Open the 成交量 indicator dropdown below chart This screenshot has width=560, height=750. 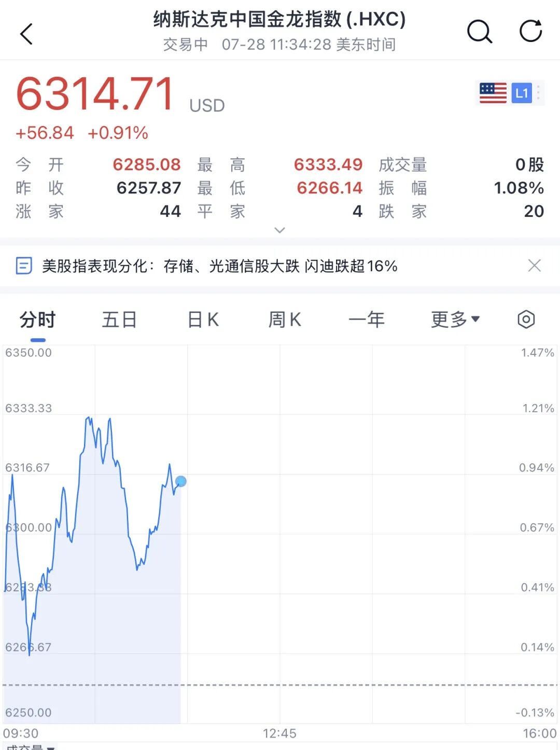(30, 747)
